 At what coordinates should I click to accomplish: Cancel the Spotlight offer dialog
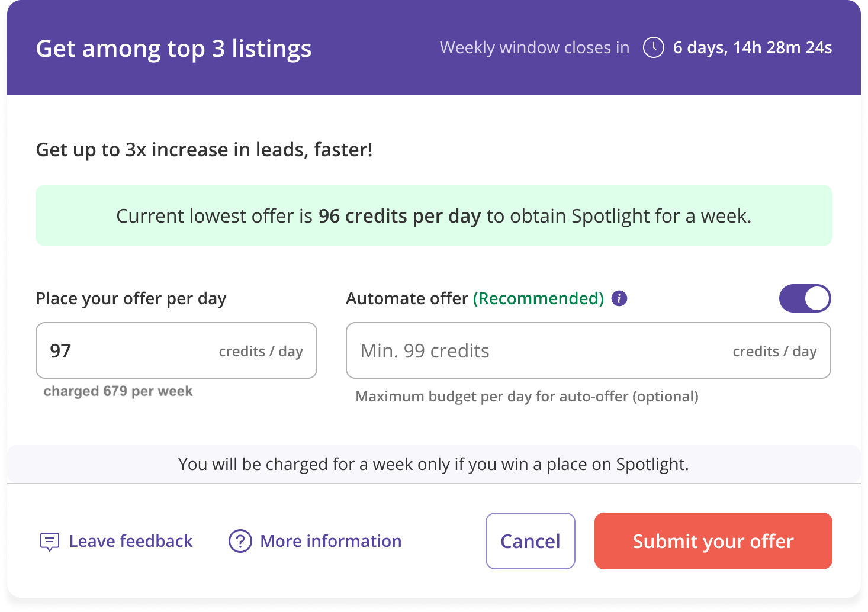(x=531, y=541)
